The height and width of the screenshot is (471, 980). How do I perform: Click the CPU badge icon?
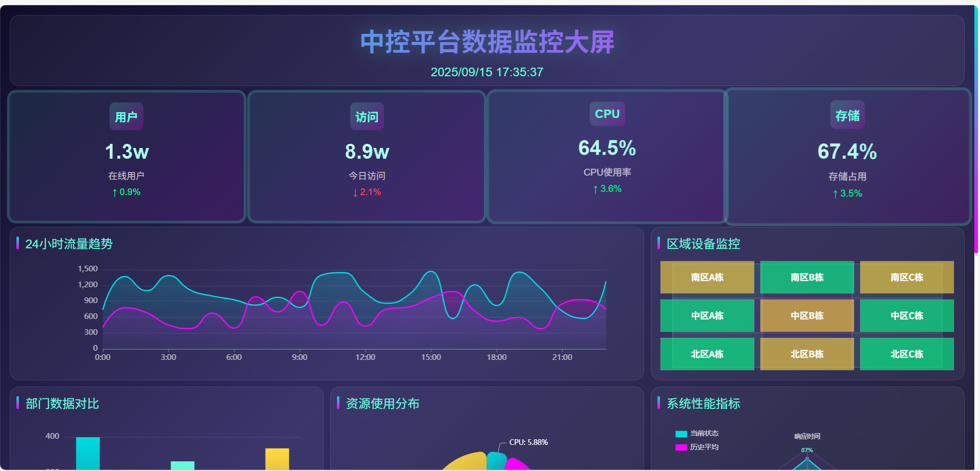tap(607, 114)
